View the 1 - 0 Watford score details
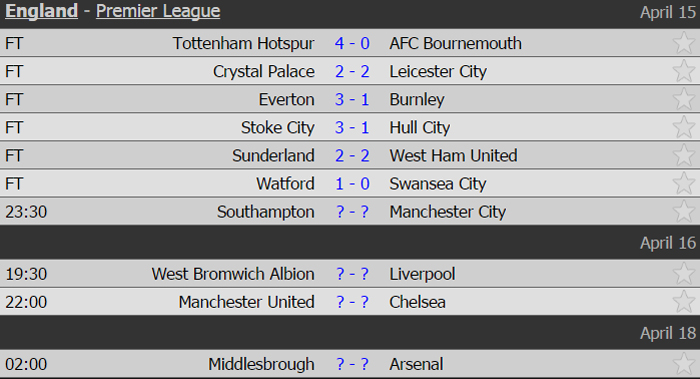Screen dimensions: 700x379 point(352,184)
